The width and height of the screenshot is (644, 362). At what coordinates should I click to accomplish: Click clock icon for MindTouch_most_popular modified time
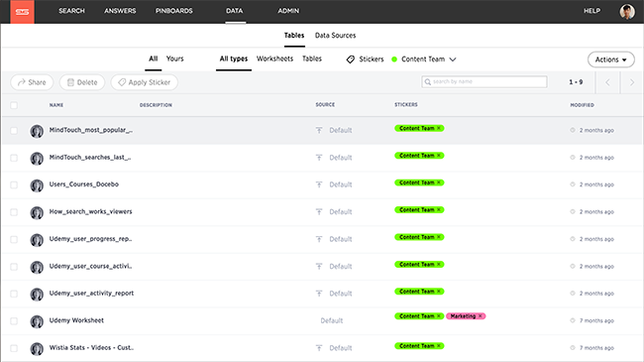573,130
